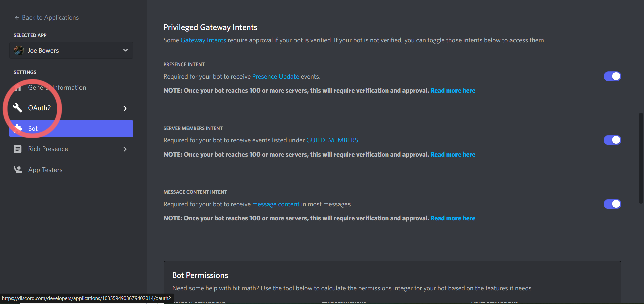Click the Joe Bowers app avatar
This screenshot has height=304, width=644.
point(19,50)
